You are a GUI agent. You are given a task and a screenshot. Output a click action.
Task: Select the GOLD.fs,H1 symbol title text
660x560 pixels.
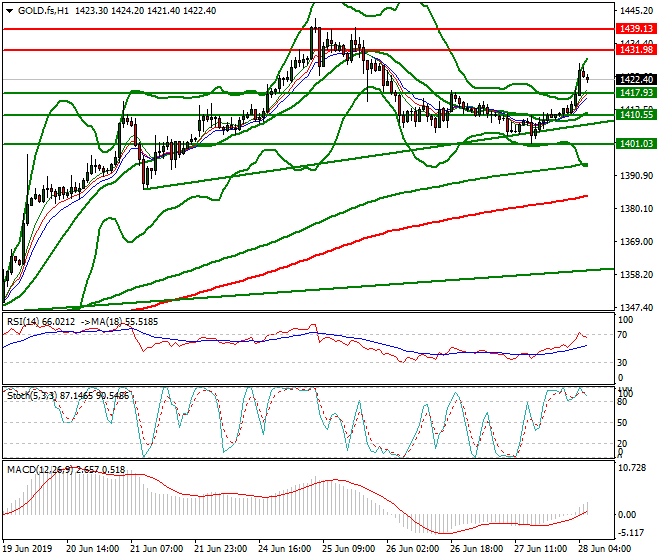[x=43, y=11]
